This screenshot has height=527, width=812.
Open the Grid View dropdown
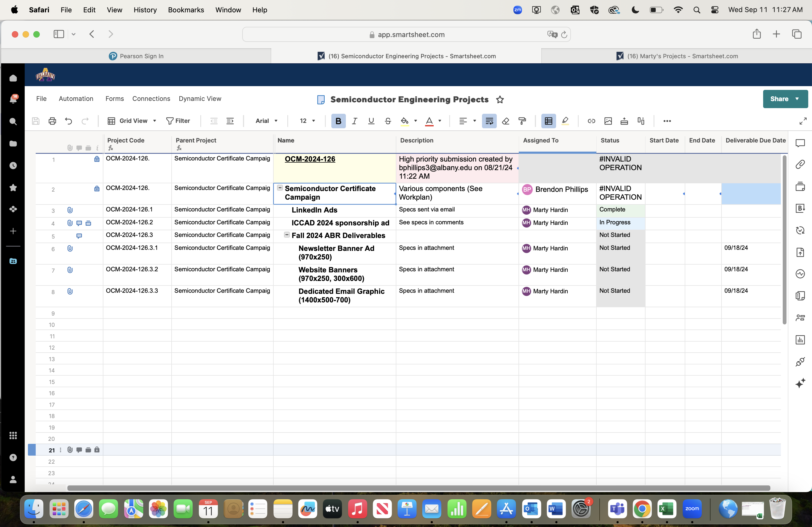(132, 121)
